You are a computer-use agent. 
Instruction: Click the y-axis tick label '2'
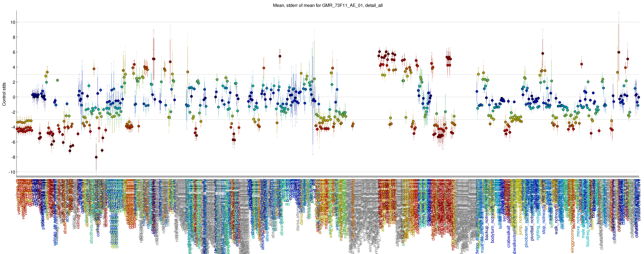[14, 82]
